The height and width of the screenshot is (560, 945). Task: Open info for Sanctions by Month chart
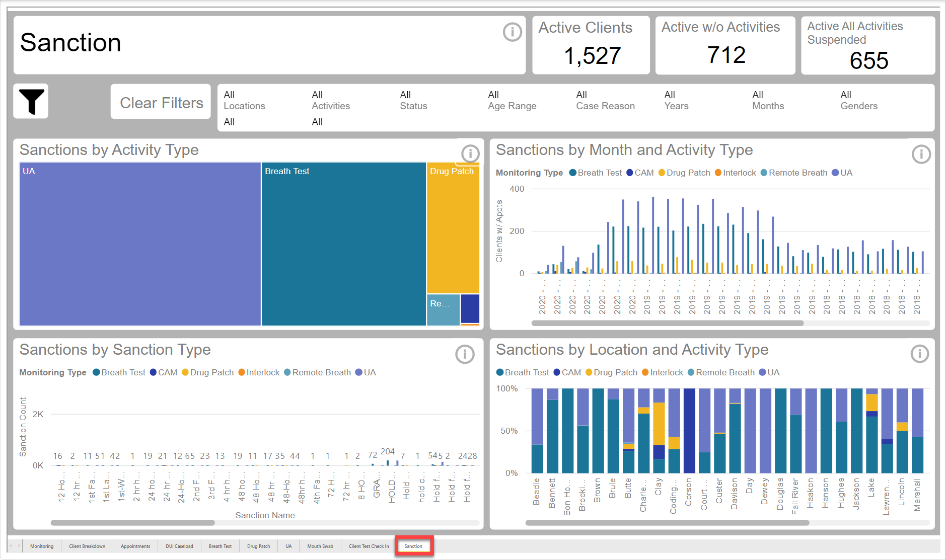(921, 154)
